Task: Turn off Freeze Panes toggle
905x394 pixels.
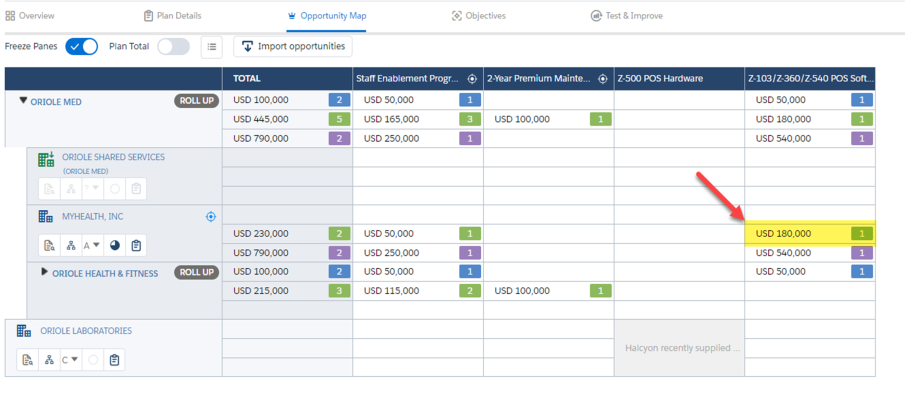Action: click(81, 47)
